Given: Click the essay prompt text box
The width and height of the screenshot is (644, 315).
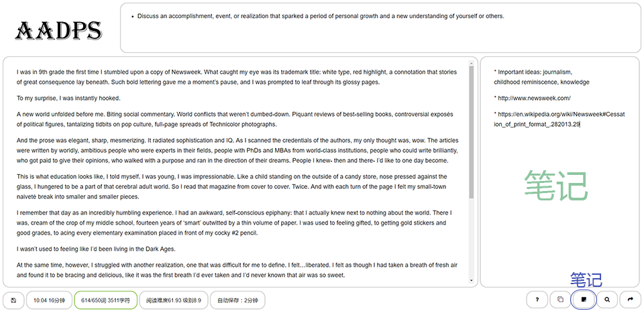Looking at the screenshot, I should (x=380, y=28).
